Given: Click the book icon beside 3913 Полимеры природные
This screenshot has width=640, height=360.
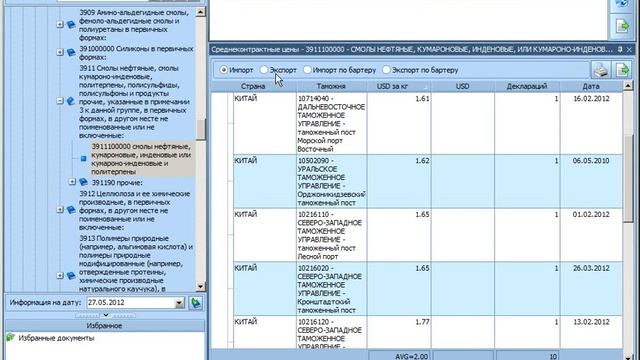Looking at the screenshot, I should pyautogui.click(x=71, y=276).
